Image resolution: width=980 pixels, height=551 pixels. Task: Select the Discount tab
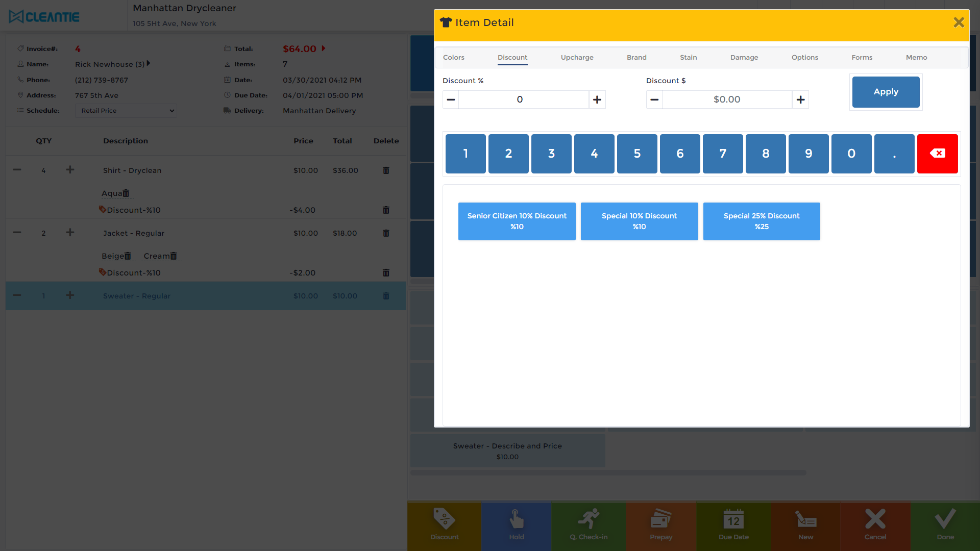pos(512,58)
